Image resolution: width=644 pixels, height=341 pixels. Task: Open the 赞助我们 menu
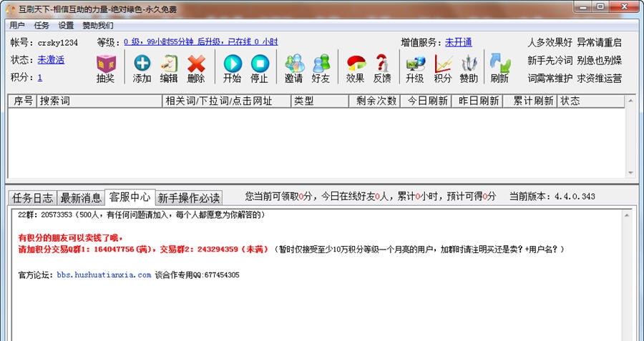point(98,26)
